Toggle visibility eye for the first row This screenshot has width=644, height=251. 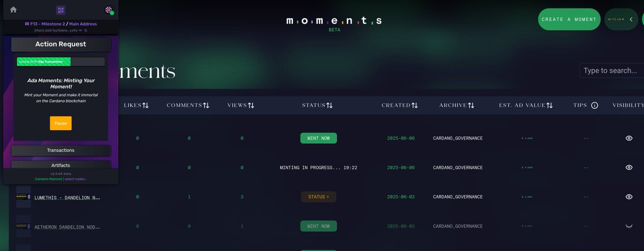coord(629,138)
